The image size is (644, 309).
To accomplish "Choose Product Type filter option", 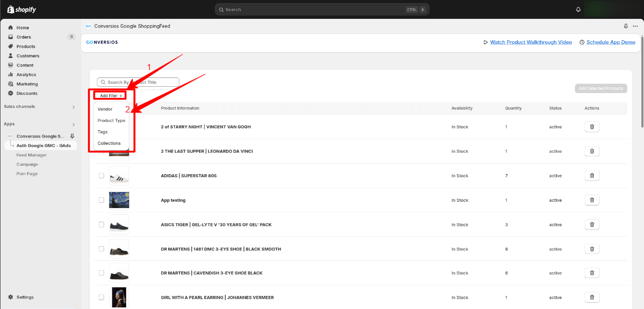I will pos(111,120).
